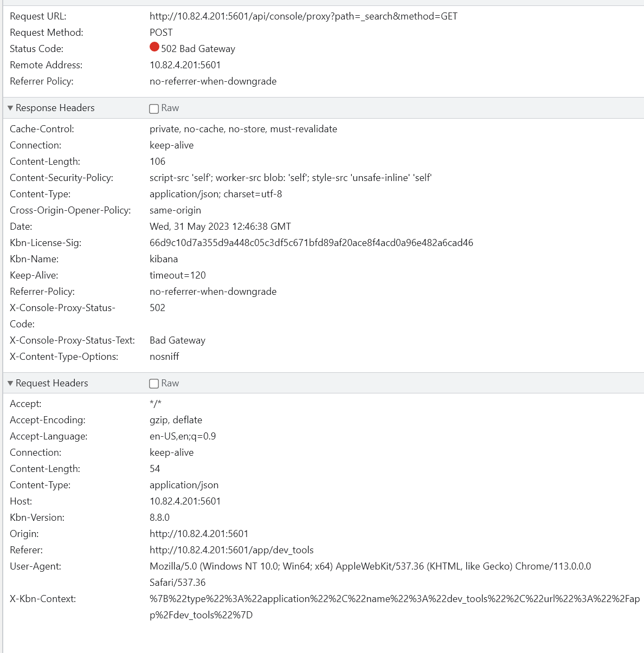Click the Response Headers section label
This screenshot has width=644, height=653.
[56, 108]
